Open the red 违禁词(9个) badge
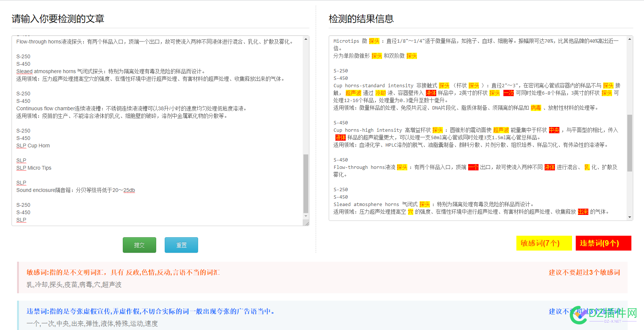Image resolution: width=644 pixels, height=330 pixels. pyautogui.click(x=603, y=243)
